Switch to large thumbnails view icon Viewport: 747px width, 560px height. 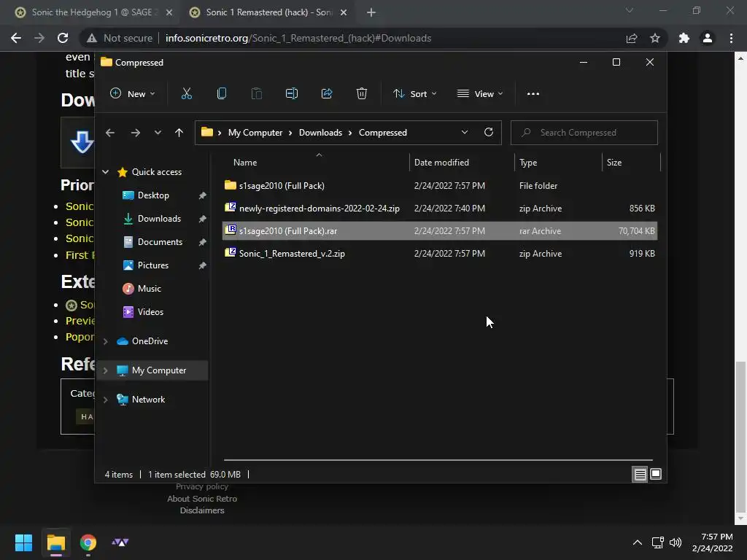click(656, 474)
